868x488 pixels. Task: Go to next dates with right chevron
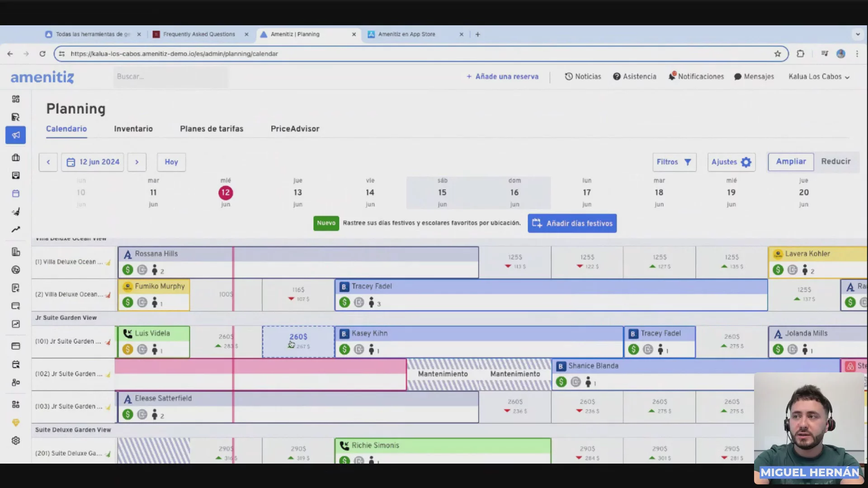[137, 162]
